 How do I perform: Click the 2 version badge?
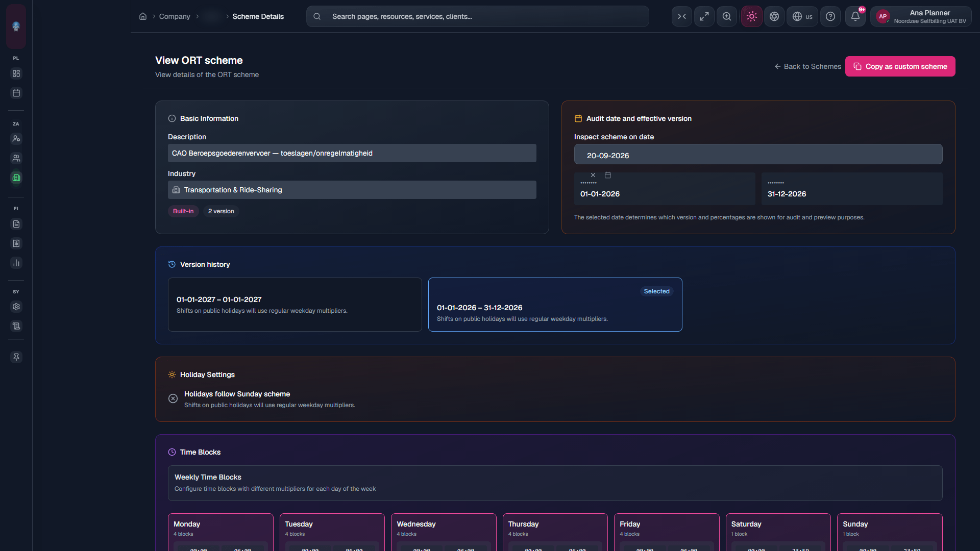tap(221, 211)
